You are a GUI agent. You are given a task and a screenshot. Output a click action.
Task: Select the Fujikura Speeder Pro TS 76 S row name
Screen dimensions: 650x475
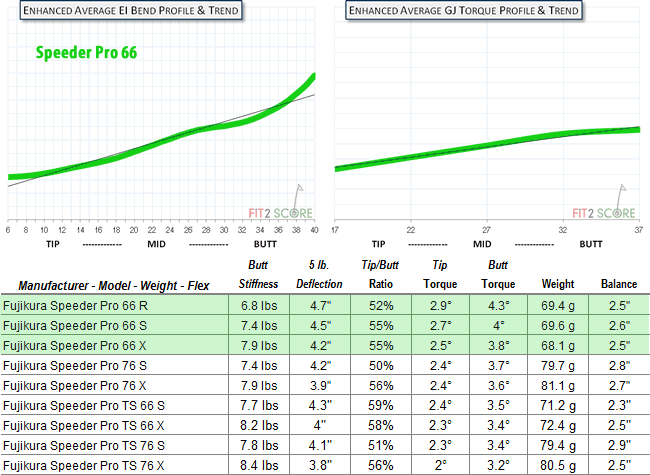84,445
